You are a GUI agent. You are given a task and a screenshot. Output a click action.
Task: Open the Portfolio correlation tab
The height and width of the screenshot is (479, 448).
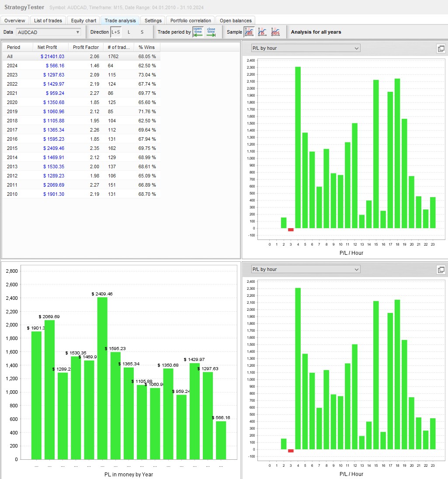click(191, 21)
